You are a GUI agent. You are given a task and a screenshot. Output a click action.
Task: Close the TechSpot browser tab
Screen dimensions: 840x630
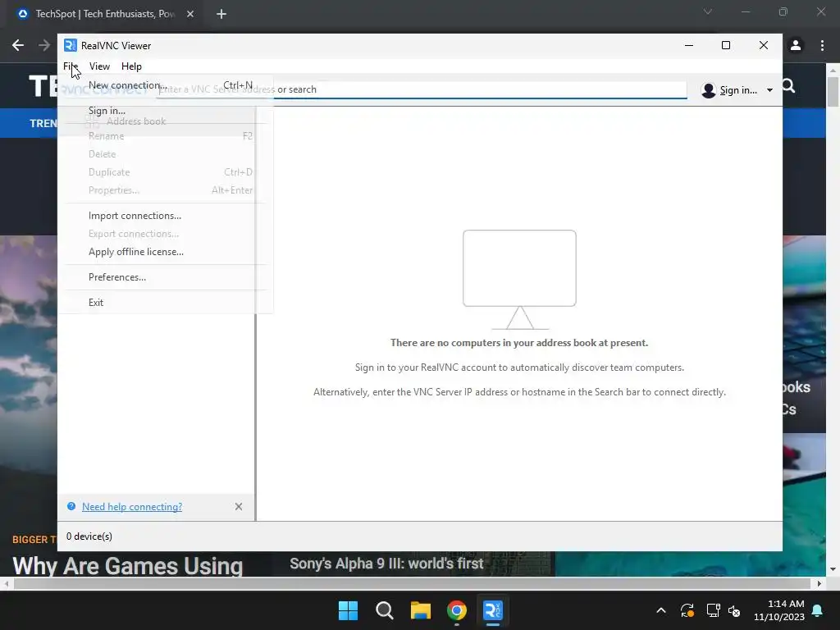190,14
